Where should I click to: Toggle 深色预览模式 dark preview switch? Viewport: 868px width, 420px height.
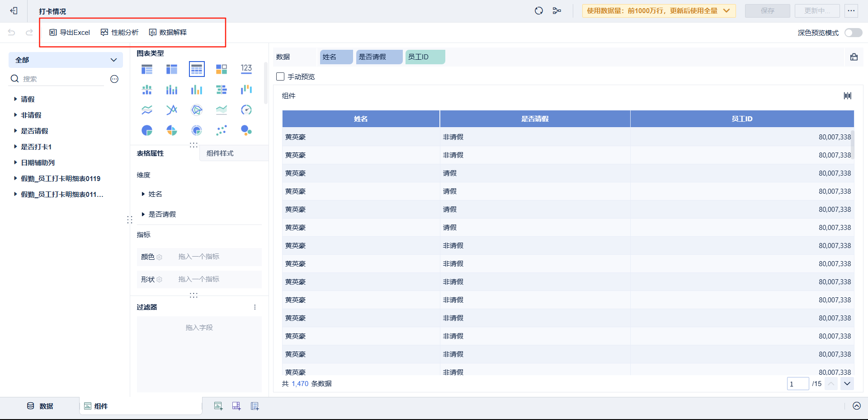[853, 33]
